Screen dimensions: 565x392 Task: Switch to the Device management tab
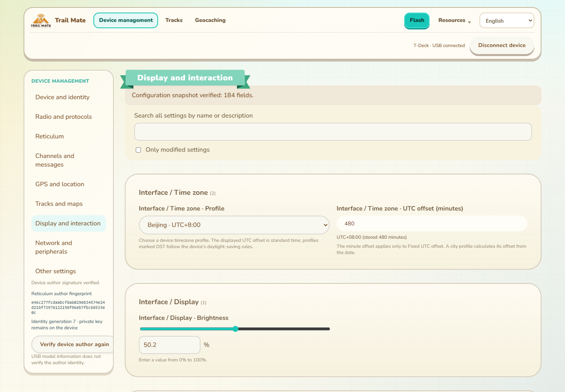pos(126,20)
